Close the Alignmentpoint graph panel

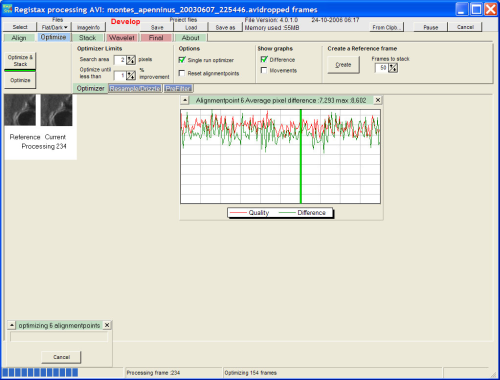(378, 100)
